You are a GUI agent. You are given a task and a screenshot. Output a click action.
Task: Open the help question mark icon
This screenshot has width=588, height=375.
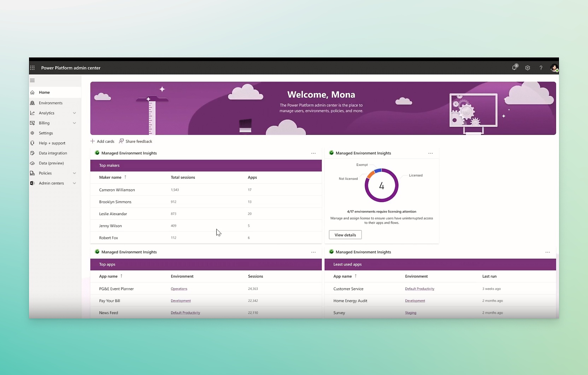coord(541,67)
